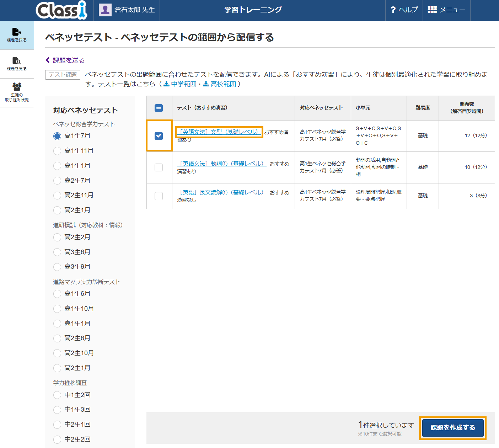Select 高1生7月 under ベネッセ総合学力テスト
This screenshot has height=448, width=499.
[57, 136]
